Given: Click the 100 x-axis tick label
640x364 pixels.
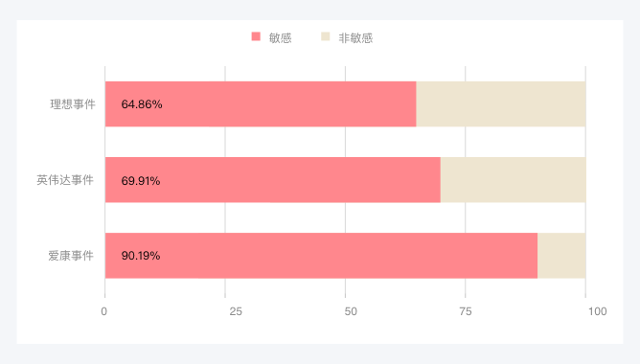Looking at the screenshot, I should point(597,311).
